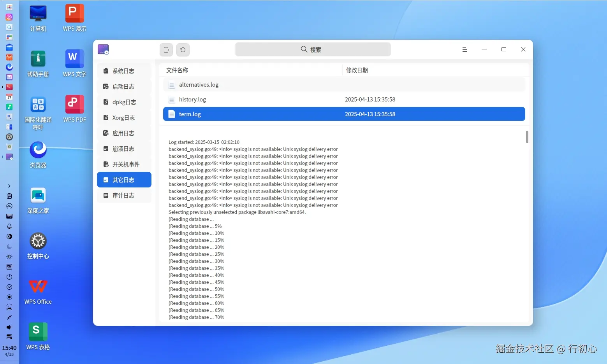Expand the dock tray chevron arrow
Viewport: 607px width, 364px height.
pos(9,186)
